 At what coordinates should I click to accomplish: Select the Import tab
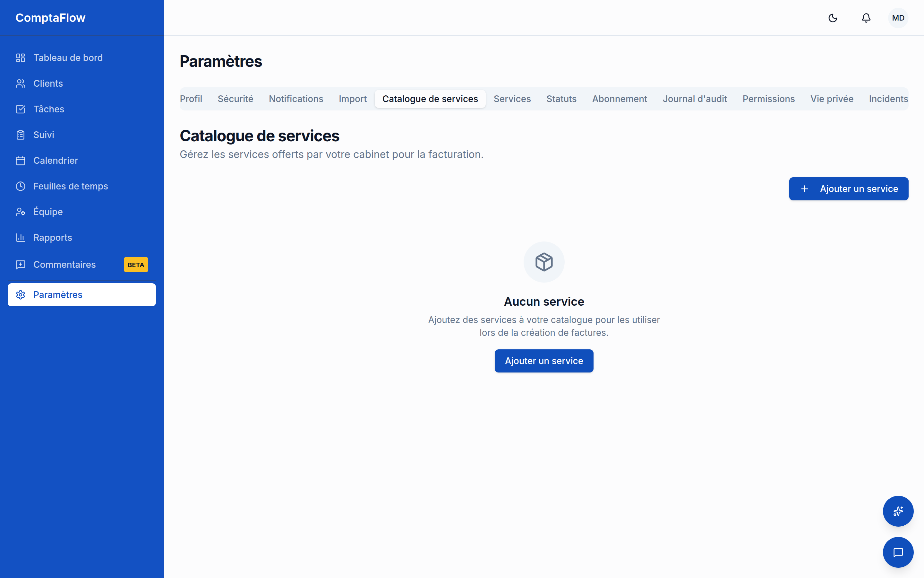pyautogui.click(x=353, y=99)
